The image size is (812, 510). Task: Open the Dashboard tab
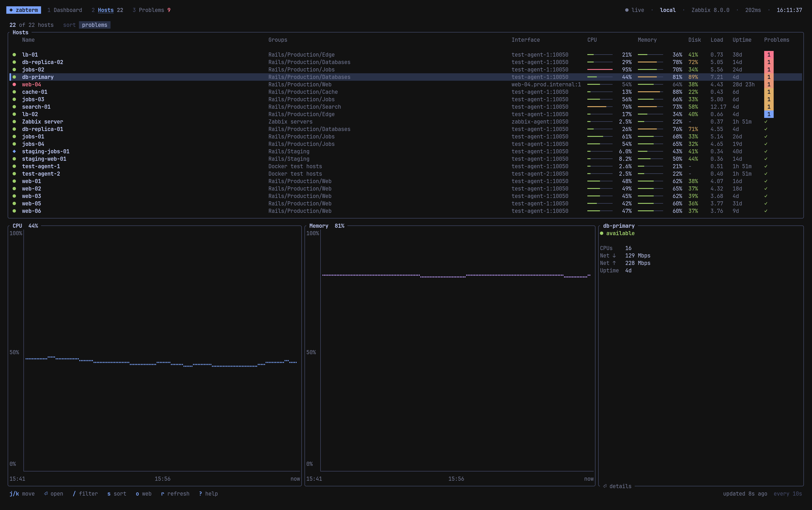point(65,10)
